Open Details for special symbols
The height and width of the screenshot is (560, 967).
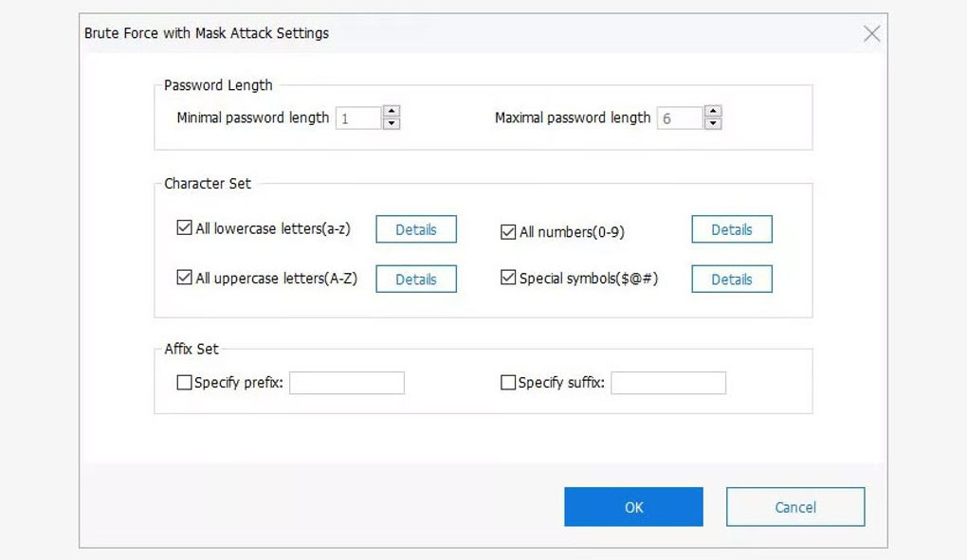(731, 279)
